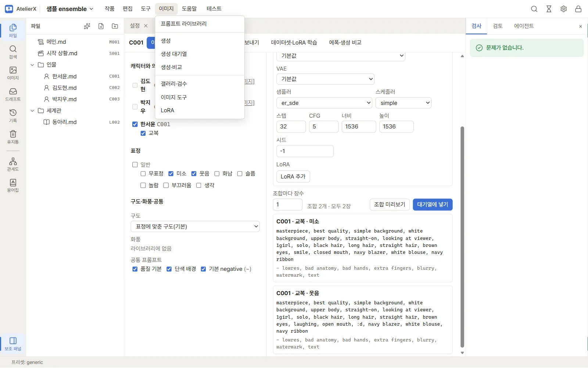This screenshot has height=368, width=588.
Task: Open the 휴지통 trash panel
Action: tap(13, 137)
